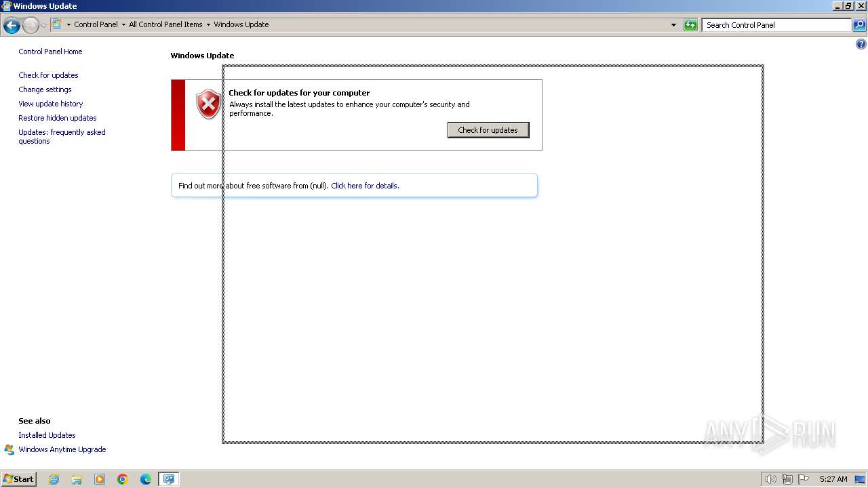Open the Start menu
Screen dimensions: 868x488
18,479
